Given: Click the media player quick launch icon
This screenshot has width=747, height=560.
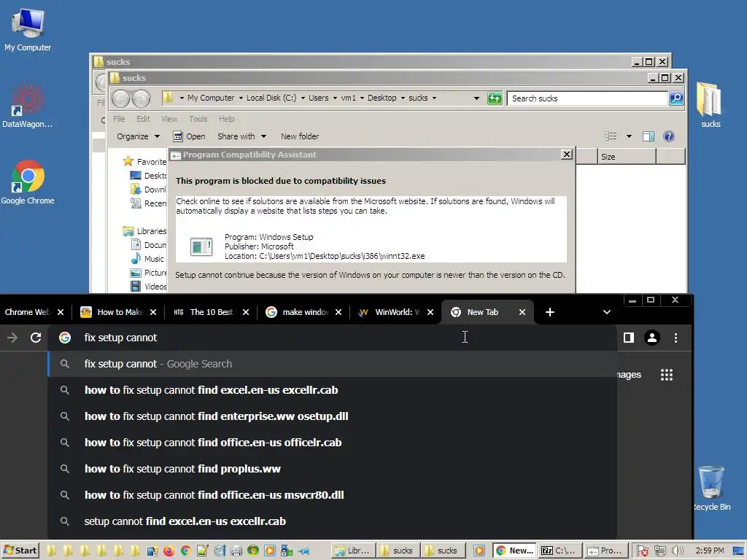Looking at the screenshot, I should point(270,551).
